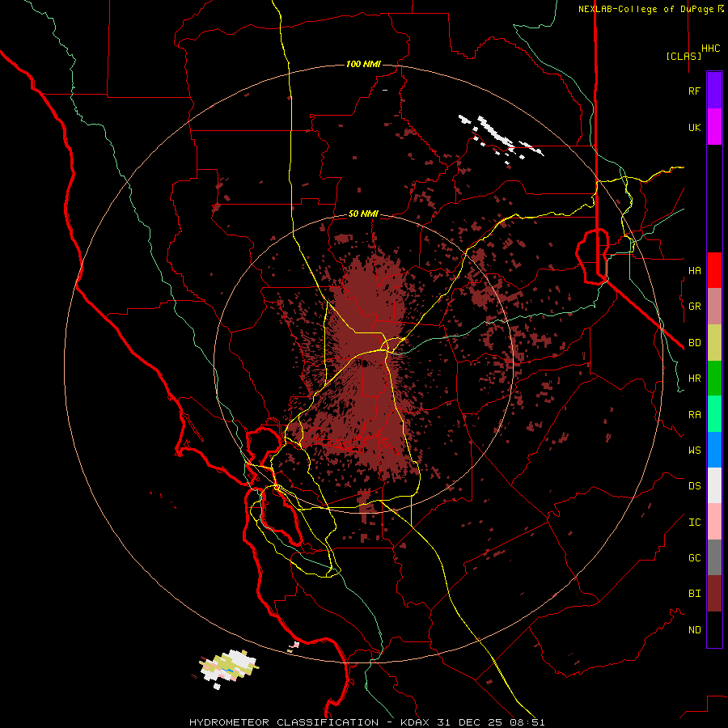Click the thick red lake outline to the east

592,256
